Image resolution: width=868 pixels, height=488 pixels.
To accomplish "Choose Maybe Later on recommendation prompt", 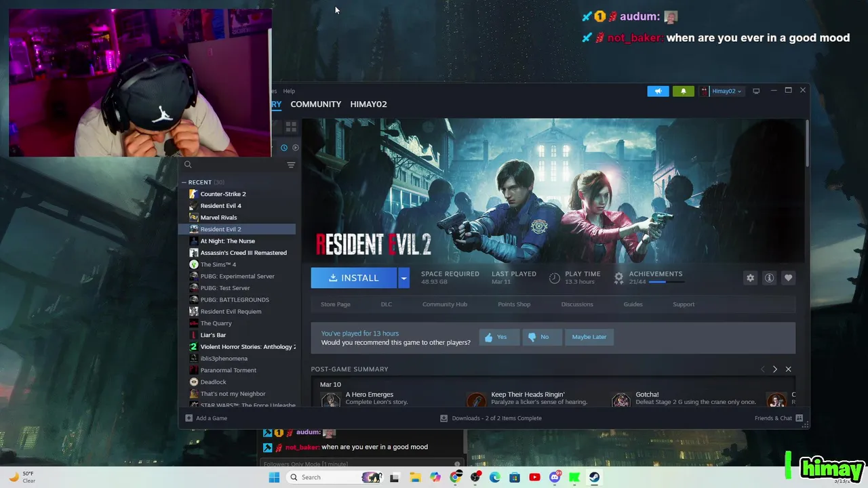I will pos(589,337).
